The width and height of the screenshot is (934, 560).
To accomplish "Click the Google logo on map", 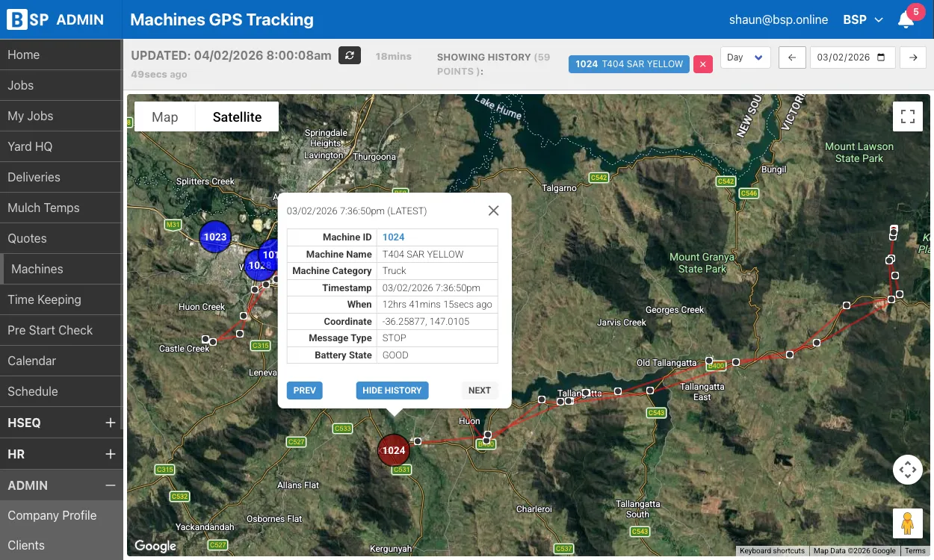I will 155,546.
